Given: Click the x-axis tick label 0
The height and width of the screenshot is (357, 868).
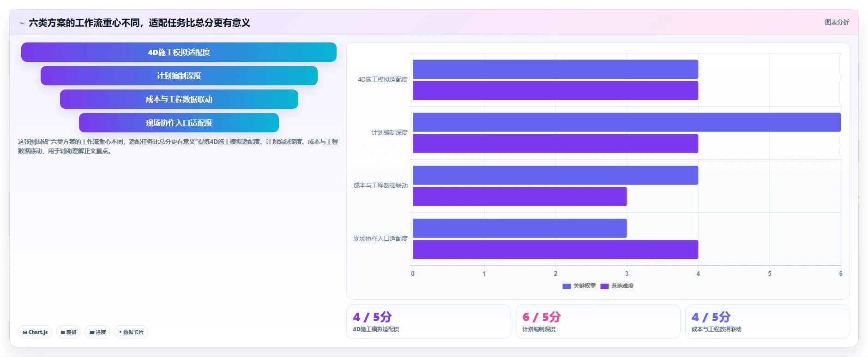Looking at the screenshot, I should click(x=413, y=274).
